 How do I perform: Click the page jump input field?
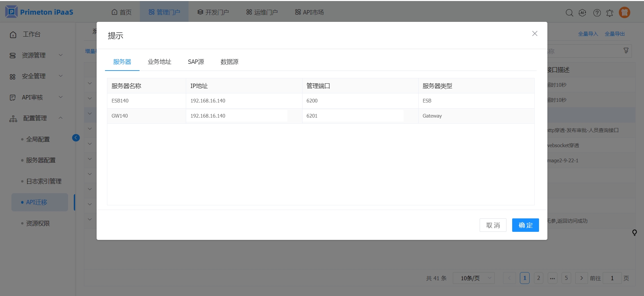612,278
